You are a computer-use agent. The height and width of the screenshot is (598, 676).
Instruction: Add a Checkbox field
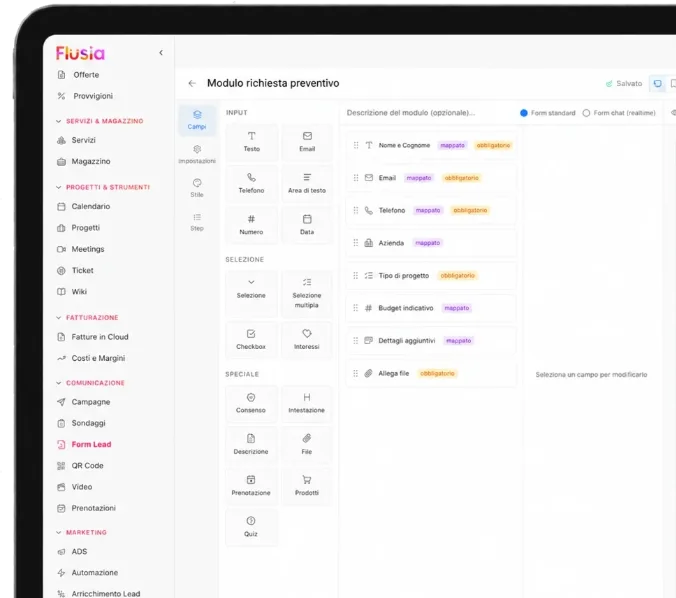[x=251, y=339]
